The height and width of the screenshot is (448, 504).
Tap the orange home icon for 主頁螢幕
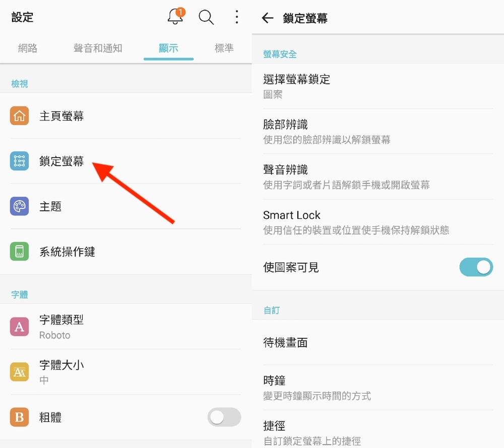coord(19,116)
